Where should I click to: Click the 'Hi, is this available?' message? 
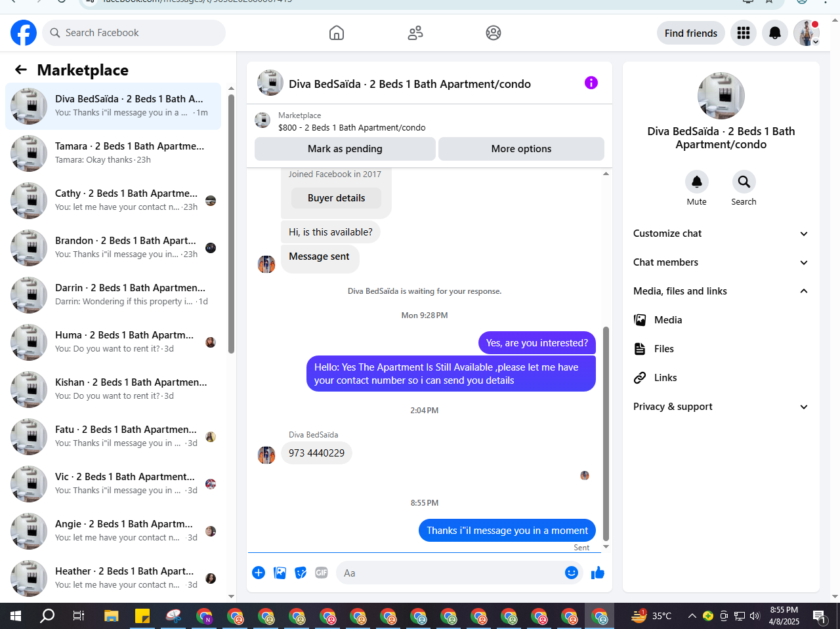click(331, 232)
